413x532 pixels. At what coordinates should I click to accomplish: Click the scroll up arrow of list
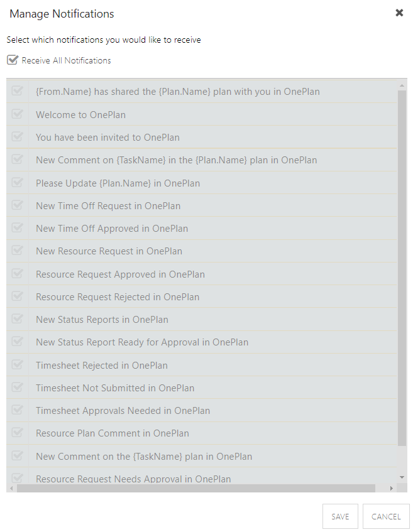pos(402,85)
